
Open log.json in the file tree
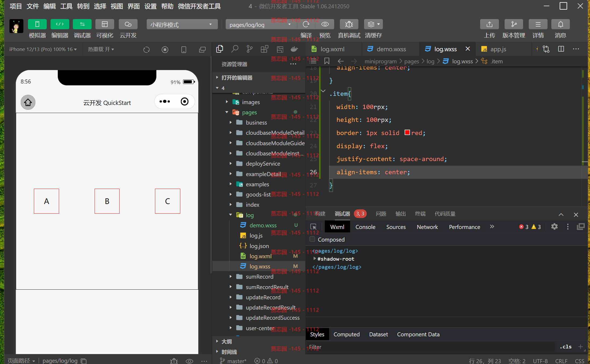(259, 246)
